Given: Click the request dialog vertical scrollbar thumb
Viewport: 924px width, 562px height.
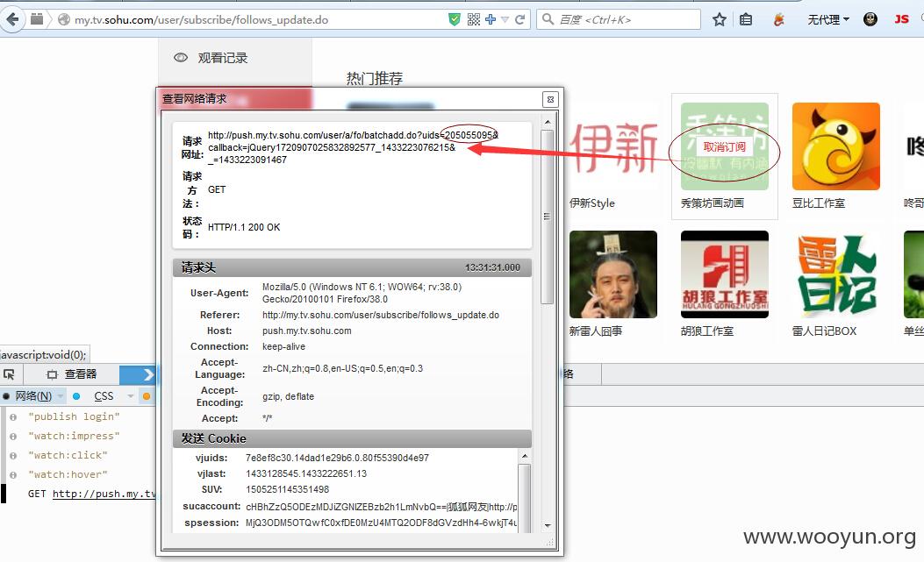Looking at the screenshot, I should coord(548,217).
